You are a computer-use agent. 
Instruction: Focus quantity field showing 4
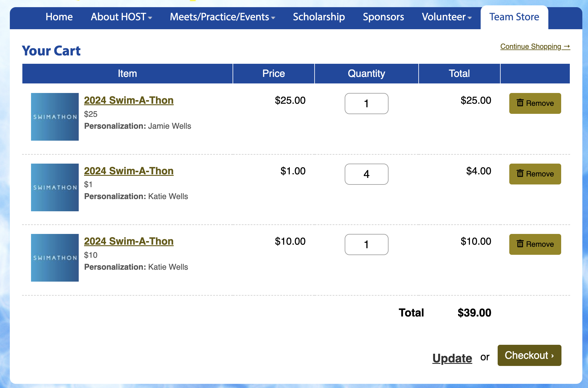pyautogui.click(x=366, y=174)
